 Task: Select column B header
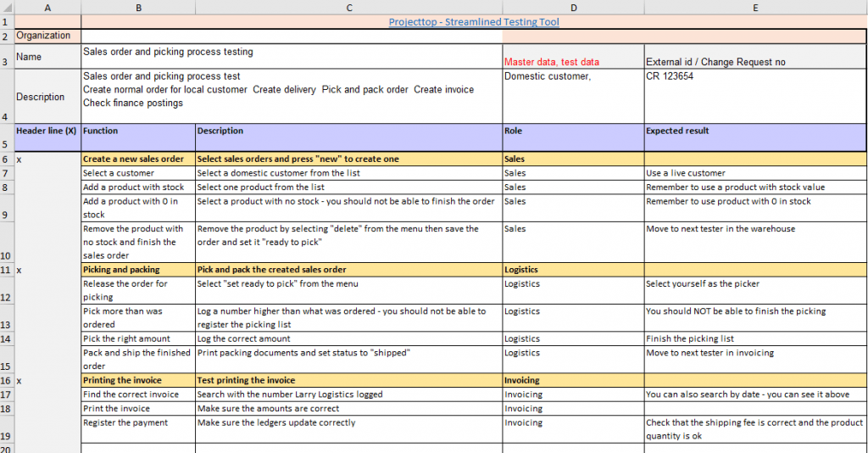(138, 8)
